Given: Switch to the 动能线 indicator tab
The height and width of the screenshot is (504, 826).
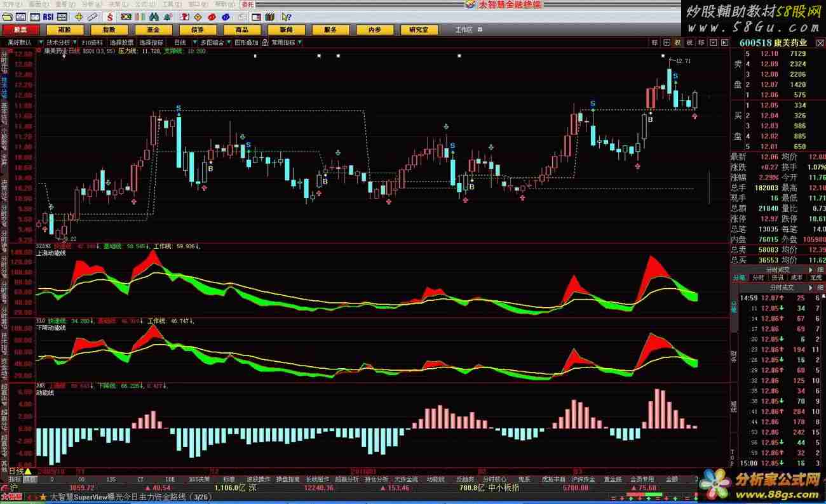Looking at the screenshot, I should click(x=435, y=479).
